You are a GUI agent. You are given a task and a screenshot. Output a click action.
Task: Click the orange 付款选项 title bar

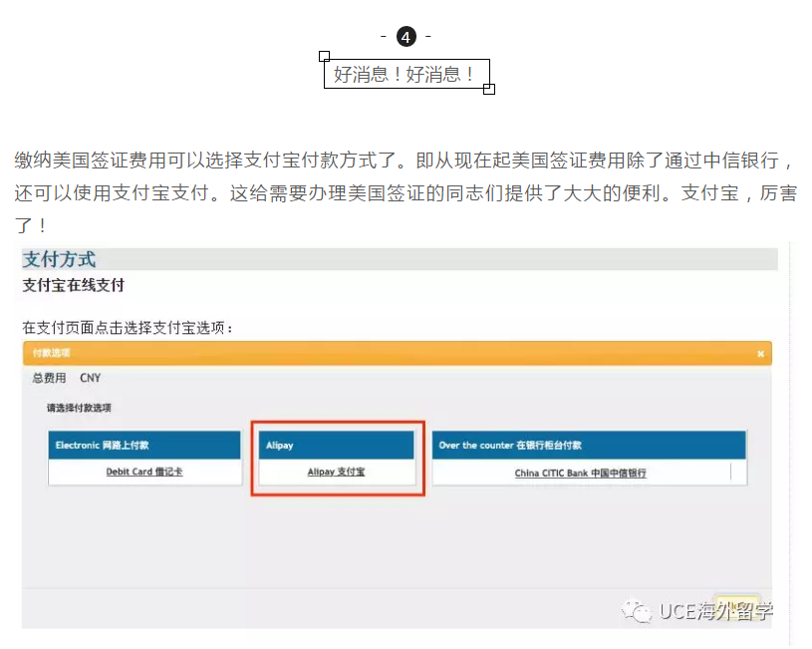pos(397,354)
